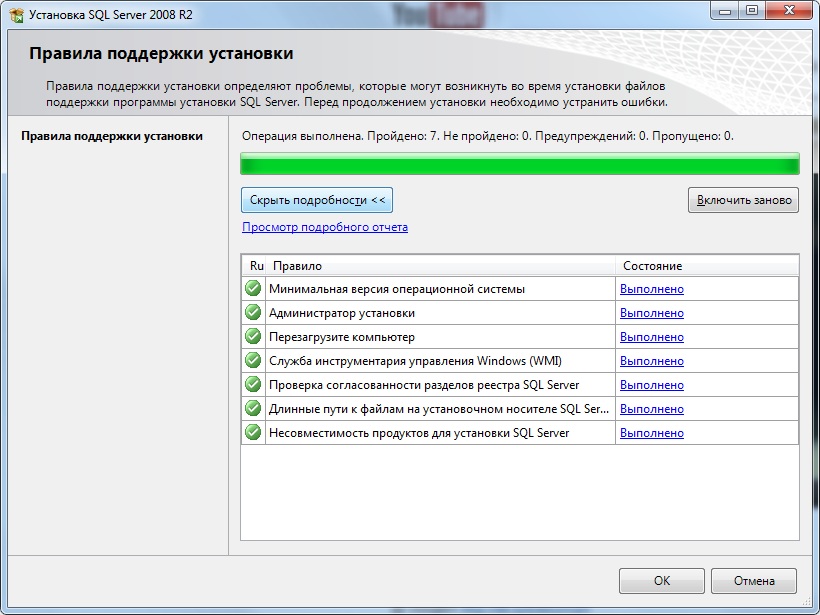Image resolution: width=820 pixels, height=615 pixels.
Task: Click the Операция выполнена status summary text
Action: coord(488,136)
